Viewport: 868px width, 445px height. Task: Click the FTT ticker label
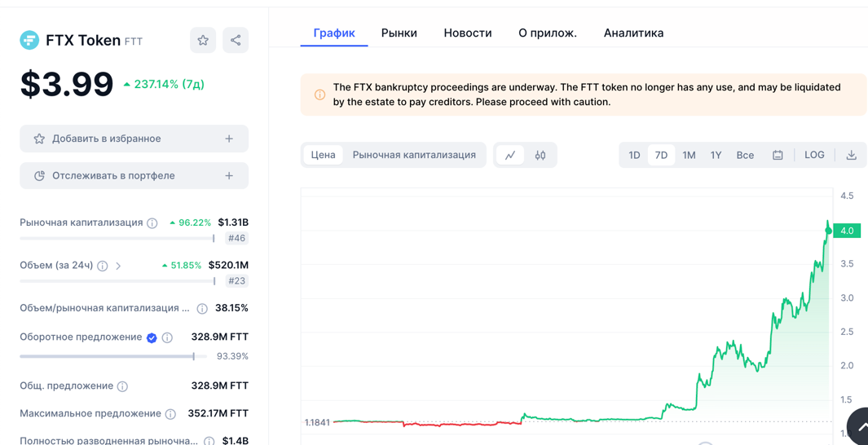[x=134, y=42]
